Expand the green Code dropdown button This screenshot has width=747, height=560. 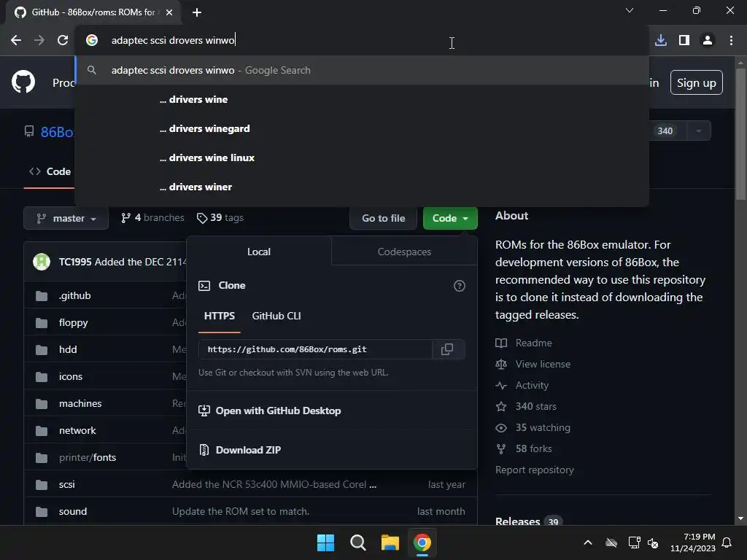(450, 218)
